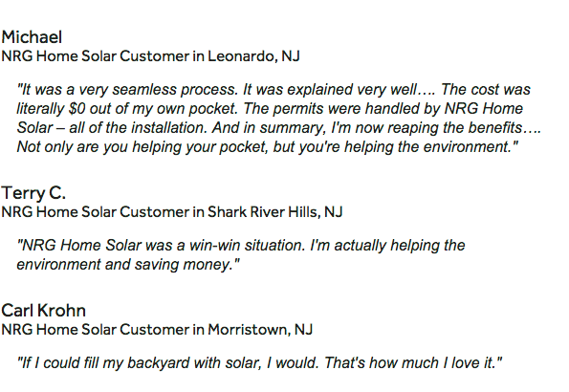This screenshot has height=392, width=569.
Task: Click line starting 'literally $0 out of my own pocket'
Action: point(270,109)
